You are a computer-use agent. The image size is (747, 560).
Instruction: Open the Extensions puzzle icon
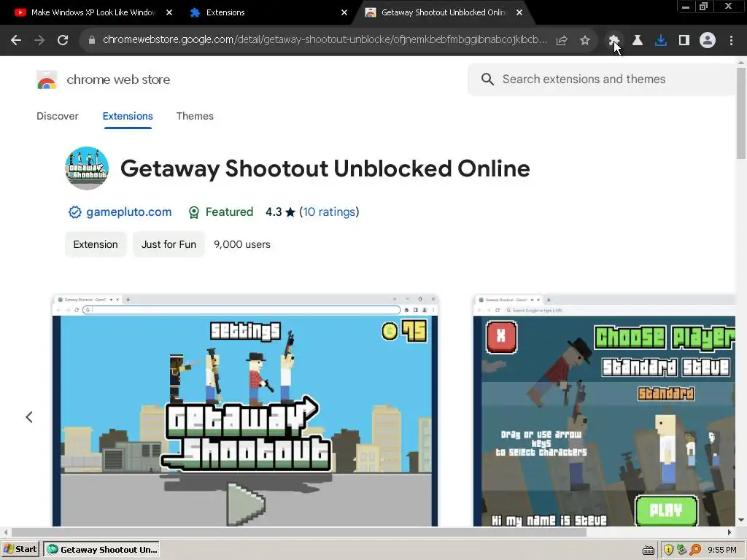(x=614, y=40)
